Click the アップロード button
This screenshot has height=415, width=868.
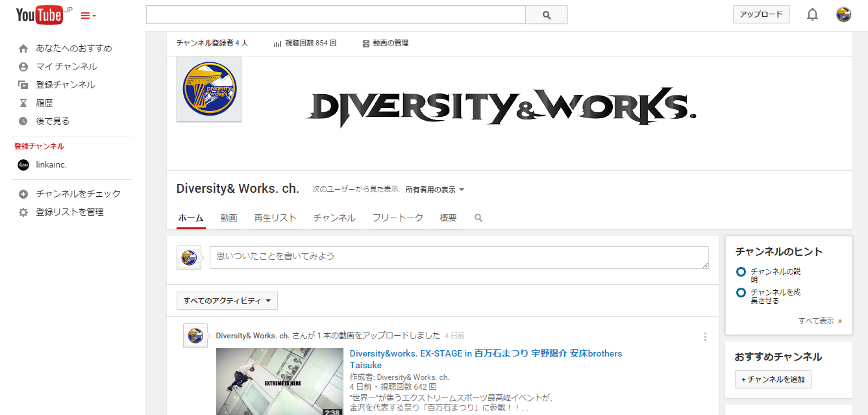pyautogui.click(x=761, y=14)
